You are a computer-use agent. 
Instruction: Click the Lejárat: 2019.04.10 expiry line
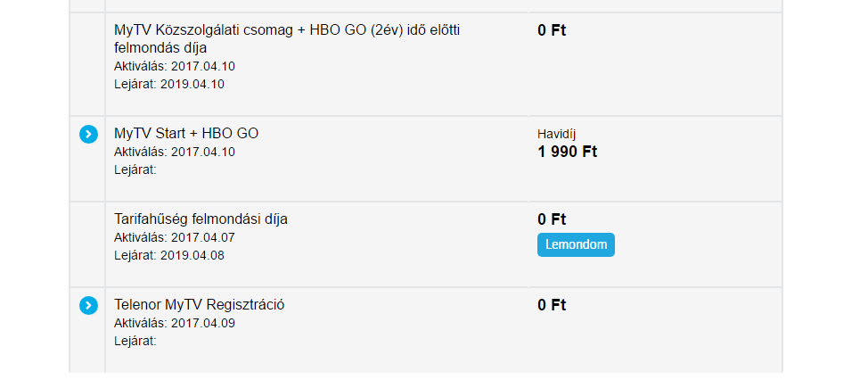click(169, 85)
